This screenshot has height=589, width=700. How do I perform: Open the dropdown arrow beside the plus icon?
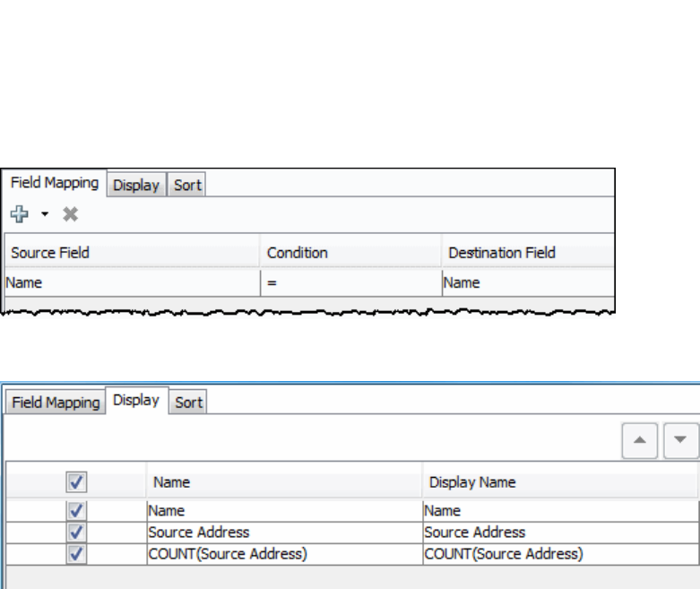click(44, 215)
